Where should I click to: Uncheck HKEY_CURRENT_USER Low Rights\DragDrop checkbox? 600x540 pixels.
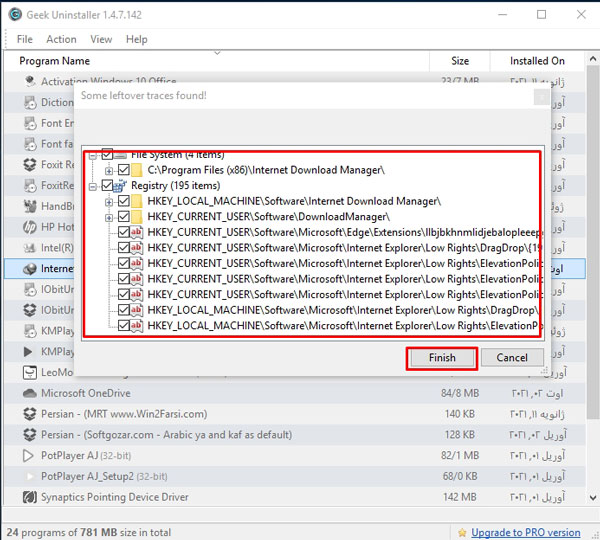tap(124, 248)
